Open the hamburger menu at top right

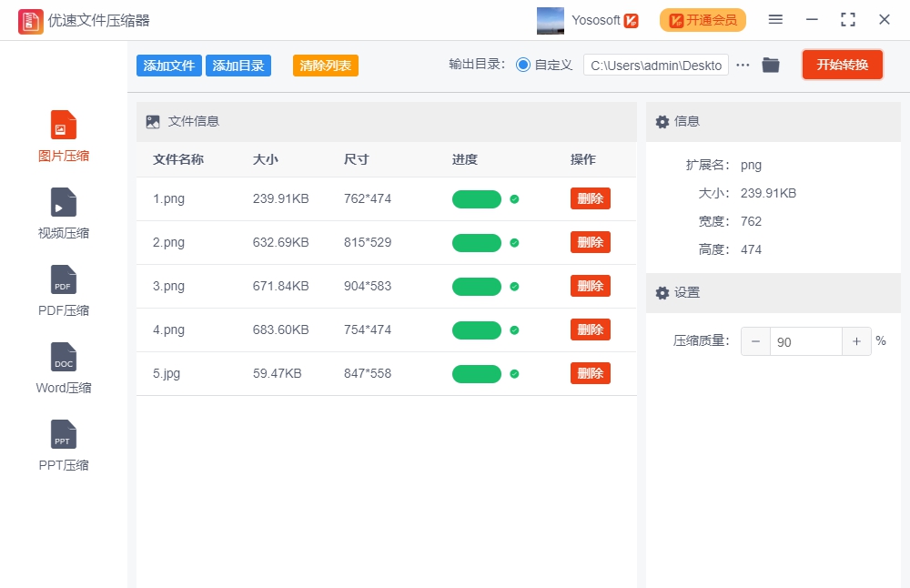pyautogui.click(x=775, y=18)
